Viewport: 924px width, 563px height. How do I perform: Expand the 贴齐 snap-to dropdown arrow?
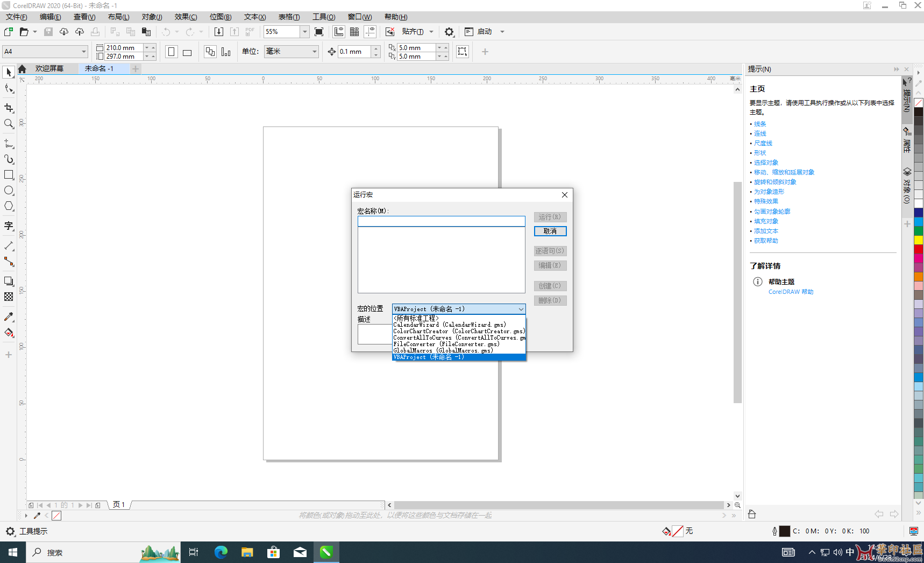tap(431, 32)
